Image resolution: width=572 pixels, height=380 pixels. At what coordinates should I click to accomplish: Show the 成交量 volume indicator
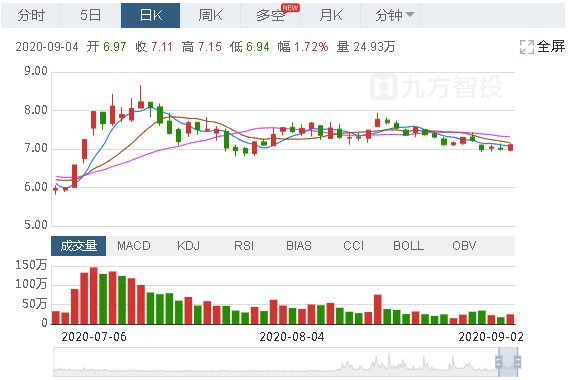[78, 246]
